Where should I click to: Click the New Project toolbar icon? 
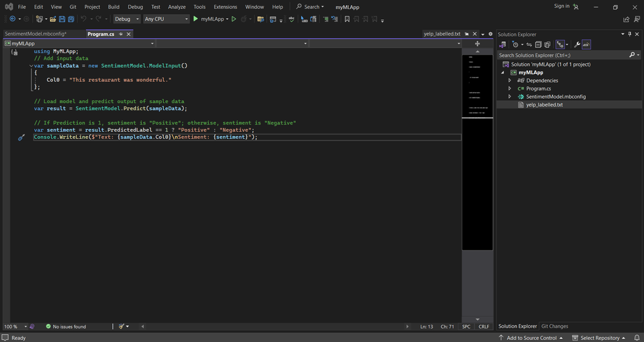39,19
